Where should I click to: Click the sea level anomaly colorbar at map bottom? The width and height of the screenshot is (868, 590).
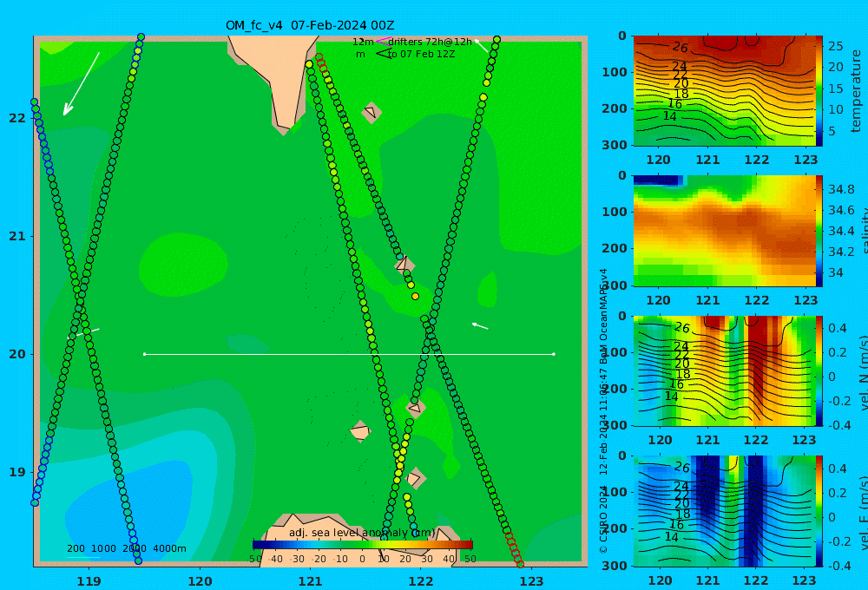coord(363,545)
